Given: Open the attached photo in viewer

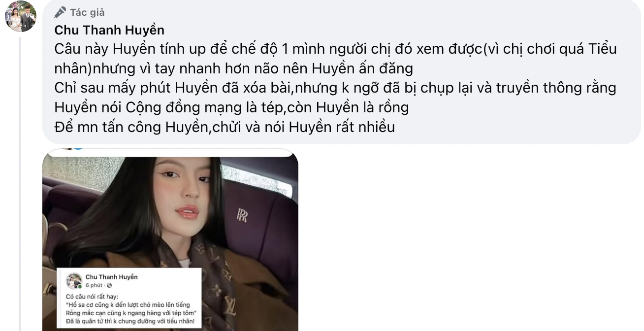Looking at the screenshot, I should (170, 240).
